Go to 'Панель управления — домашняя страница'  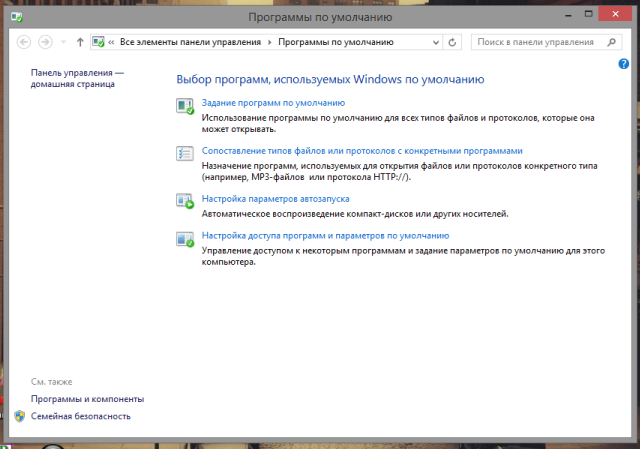tap(78, 78)
